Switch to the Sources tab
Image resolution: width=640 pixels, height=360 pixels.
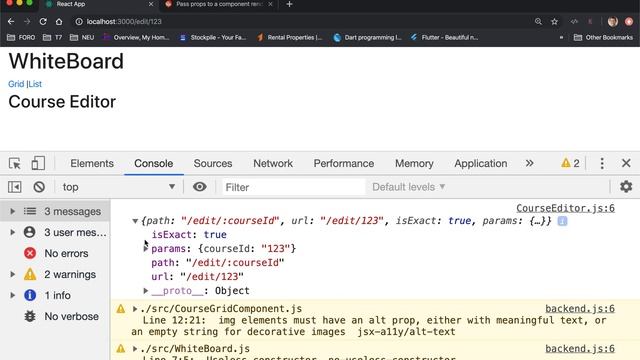click(213, 163)
